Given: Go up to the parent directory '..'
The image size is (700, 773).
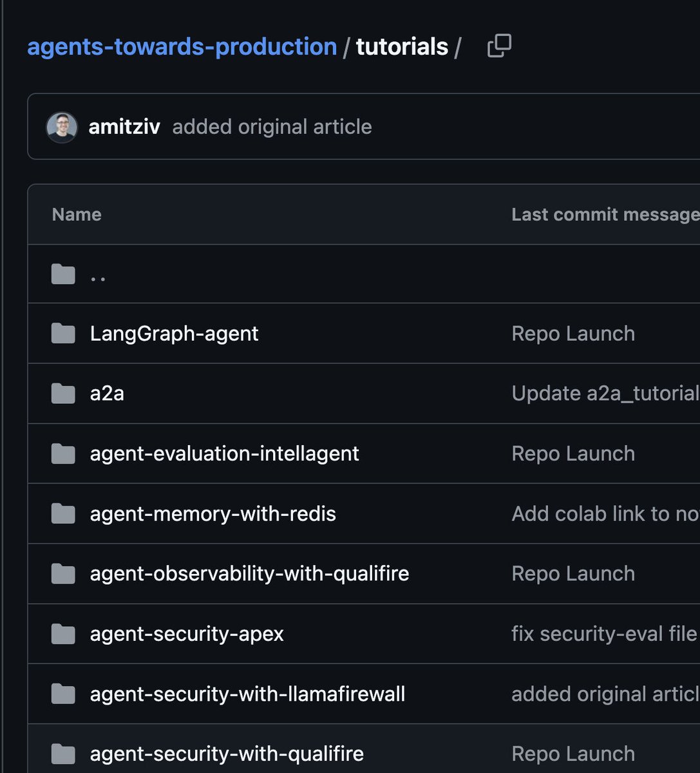Looking at the screenshot, I should pos(98,278).
